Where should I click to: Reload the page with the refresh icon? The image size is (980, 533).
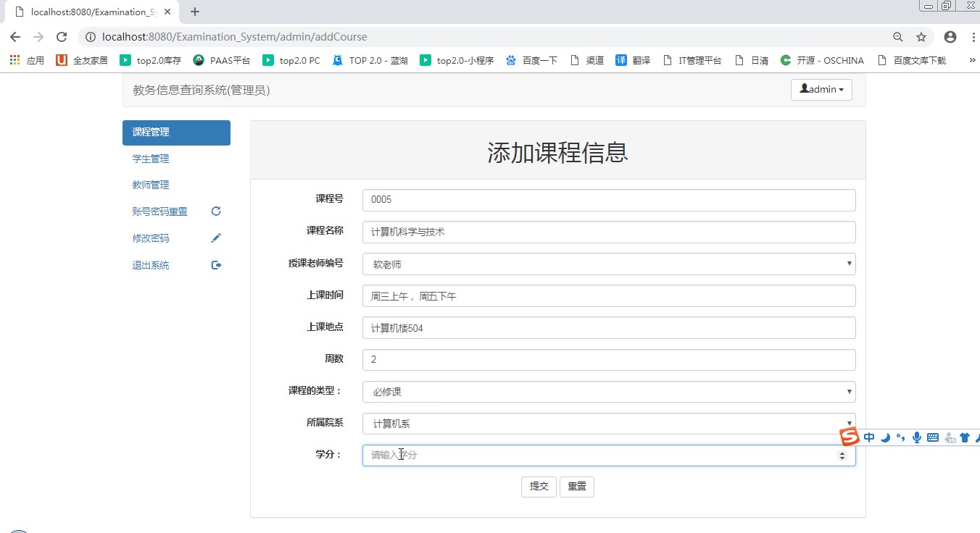(x=62, y=37)
